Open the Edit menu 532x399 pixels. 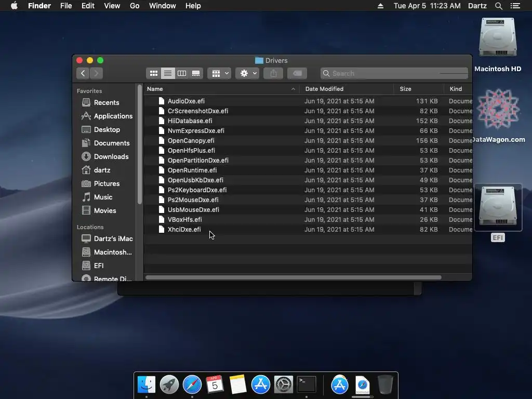pyautogui.click(x=88, y=6)
